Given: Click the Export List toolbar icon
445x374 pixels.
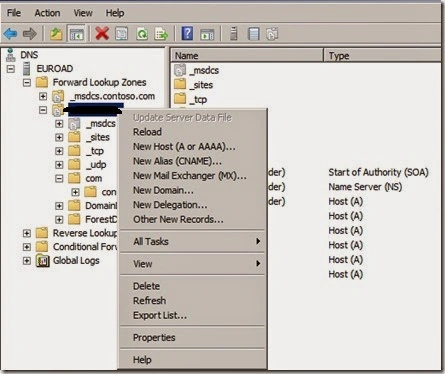Looking at the screenshot, I should [161, 34].
